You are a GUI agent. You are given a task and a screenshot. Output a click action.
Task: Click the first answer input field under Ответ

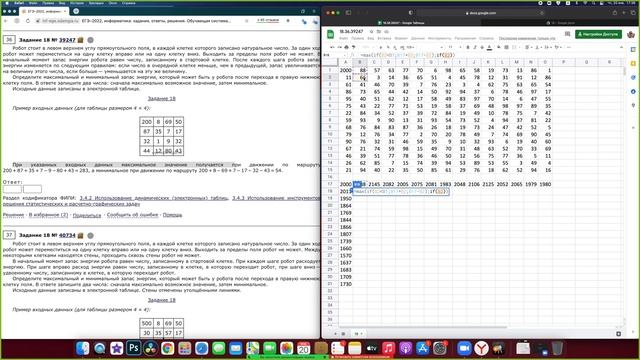pos(12,189)
